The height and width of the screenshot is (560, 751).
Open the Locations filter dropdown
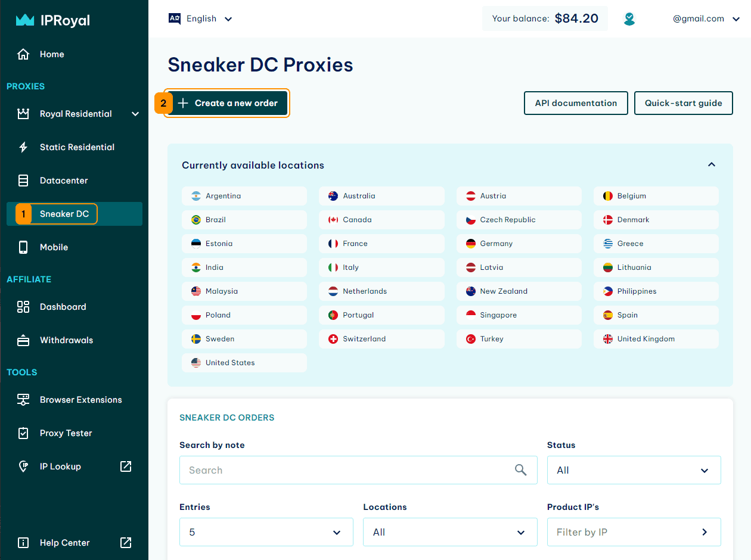pyautogui.click(x=450, y=532)
